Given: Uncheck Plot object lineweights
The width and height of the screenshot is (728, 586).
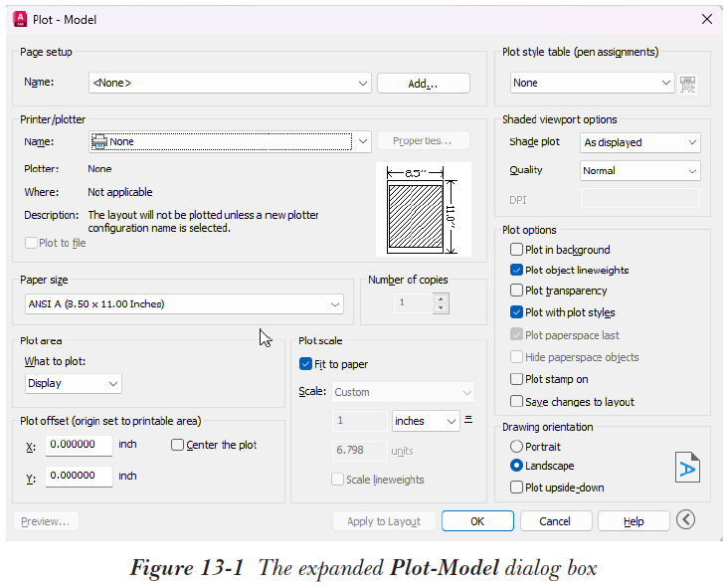Looking at the screenshot, I should [x=516, y=270].
